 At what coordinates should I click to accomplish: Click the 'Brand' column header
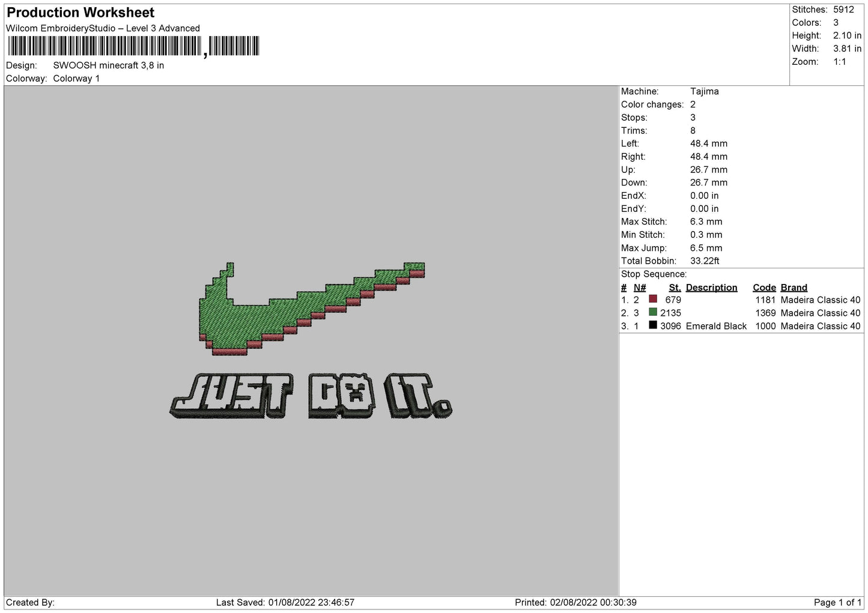[794, 288]
